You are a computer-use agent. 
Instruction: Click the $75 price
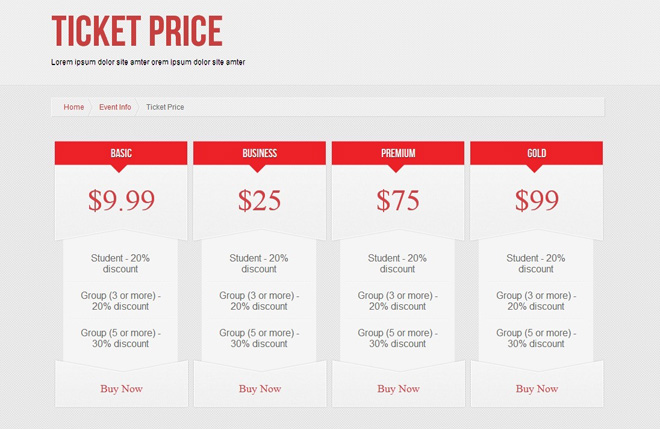(398, 201)
